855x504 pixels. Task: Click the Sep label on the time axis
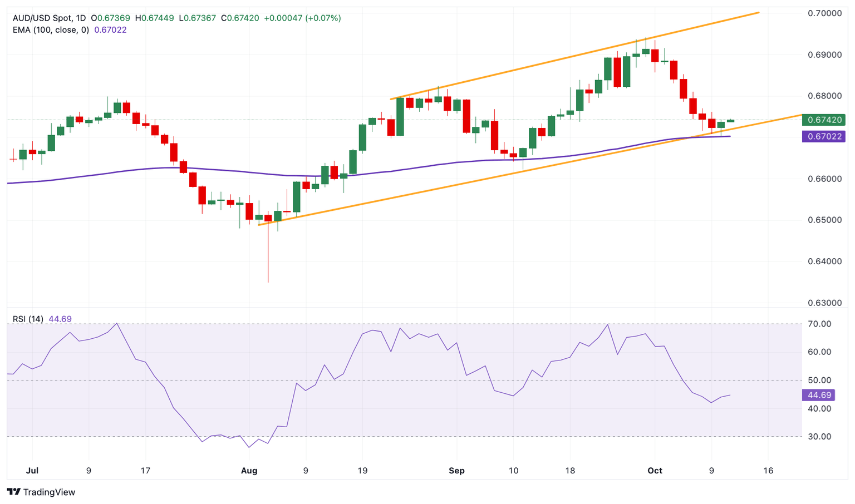point(456,471)
